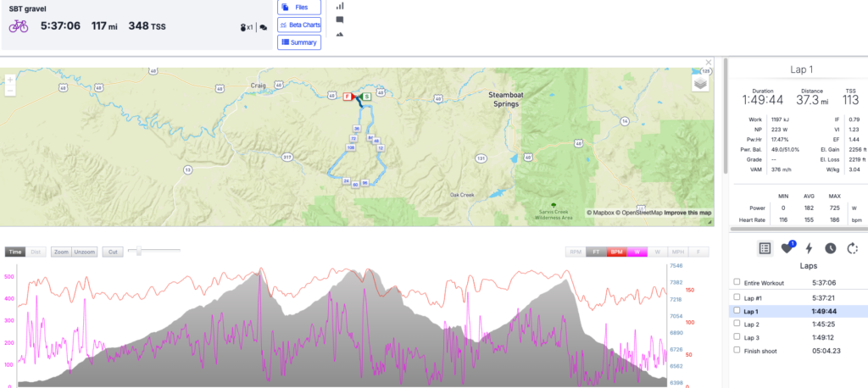Image resolution: width=868 pixels, height=388 pixels.
Task: Select the Finish shoot checkbox
Action: [x=736, y=350]
